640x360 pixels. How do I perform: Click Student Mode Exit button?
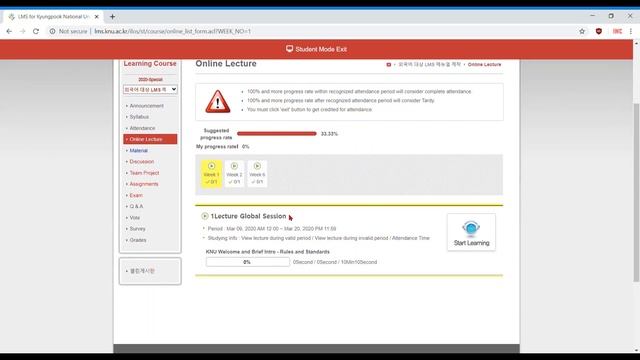(316, 49)
